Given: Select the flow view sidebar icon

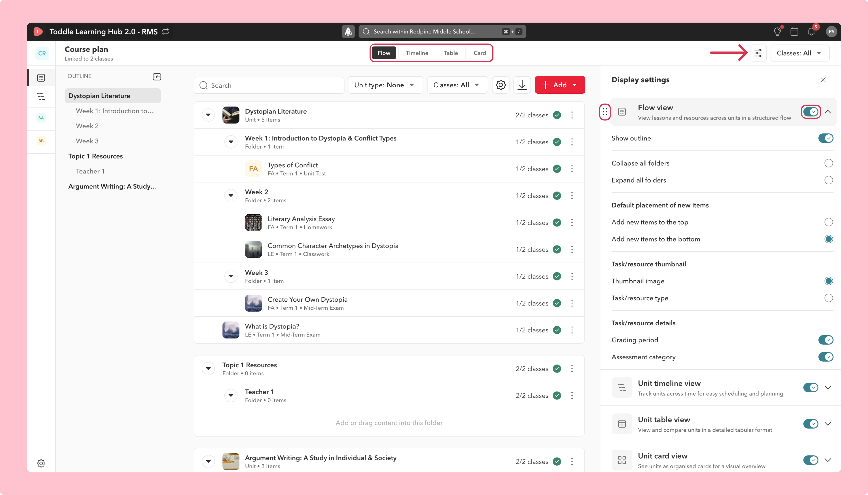Looking at the screenshot, I should (41, 78).
